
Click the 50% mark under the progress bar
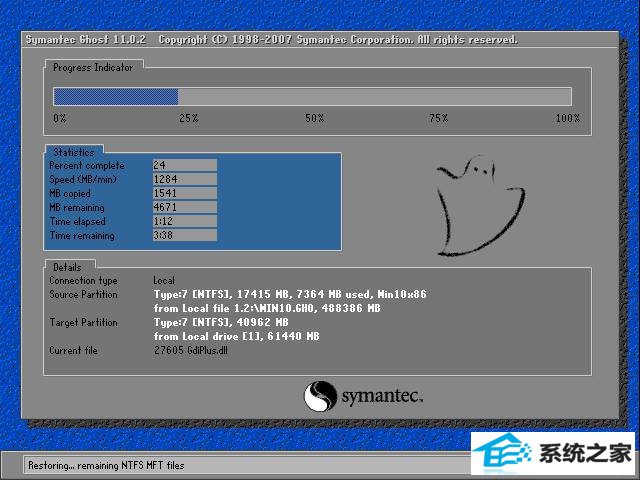point(314,119)
